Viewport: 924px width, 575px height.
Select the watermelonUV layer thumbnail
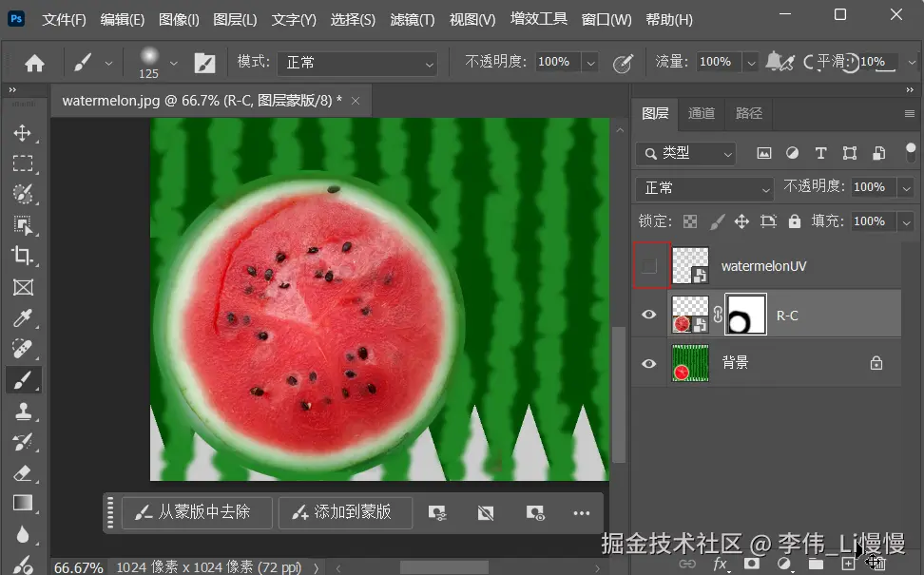(690, 266)
